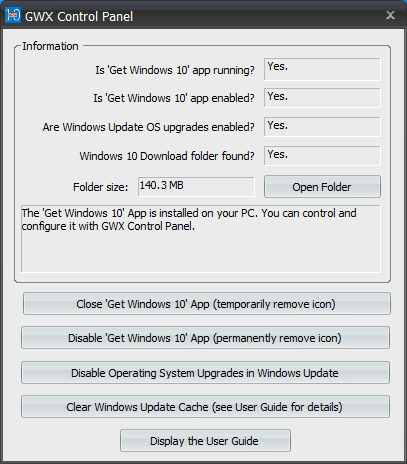Display the User Guide

point(205,441)
